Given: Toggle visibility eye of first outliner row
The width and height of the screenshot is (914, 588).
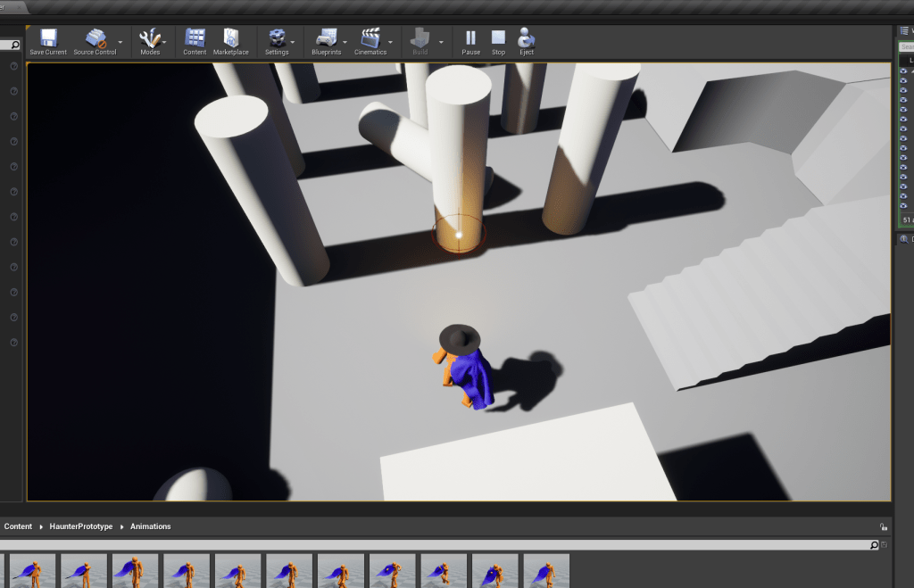Looking at the screenshot, I should (x=903, y=70).
